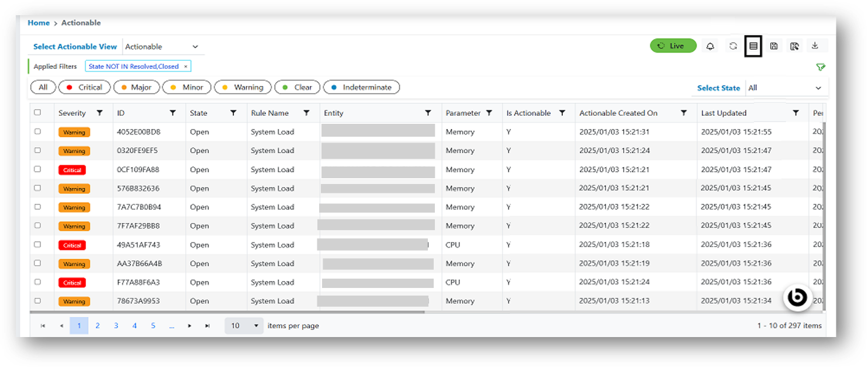This screenshot has height=368, width=868.
Task: Show more pages via the ellipsis
Action: [x=171, y=326]
